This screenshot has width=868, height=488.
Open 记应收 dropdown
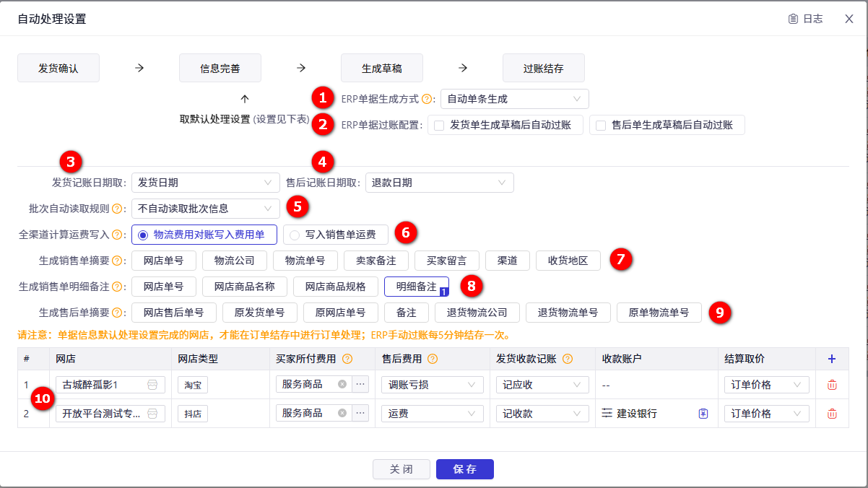pyautogui.click(x=542, y=385)
